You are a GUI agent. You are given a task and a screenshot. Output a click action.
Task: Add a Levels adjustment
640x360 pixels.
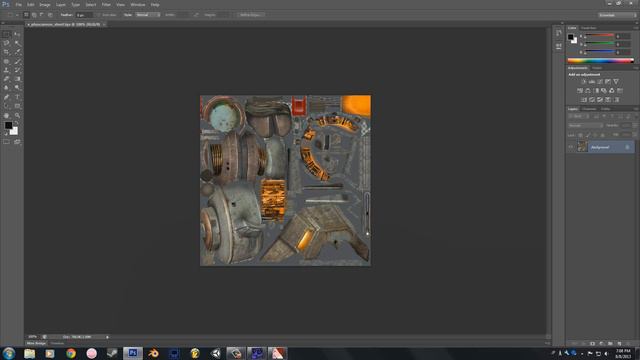click(591, 82)
